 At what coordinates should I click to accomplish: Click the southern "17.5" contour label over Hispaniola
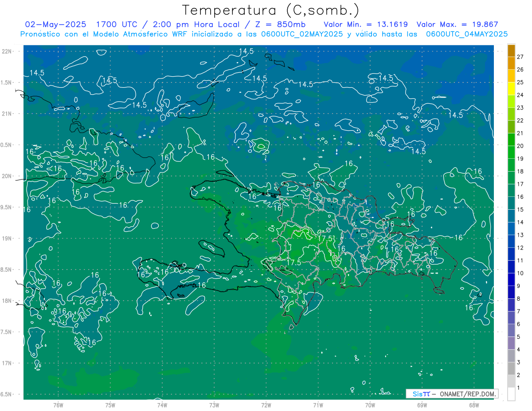click(294, 262)
